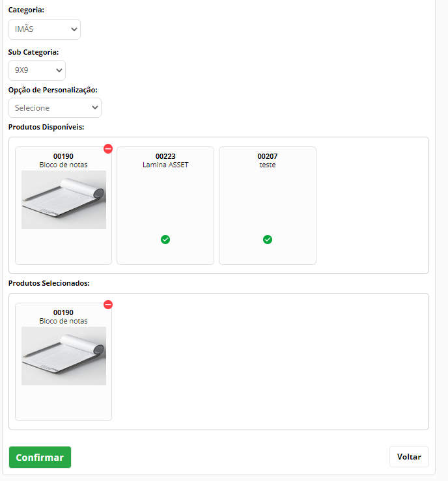The image size is (448, 481).
Task: Click the Lamina ASSET product name
Action: click(165, 165)
